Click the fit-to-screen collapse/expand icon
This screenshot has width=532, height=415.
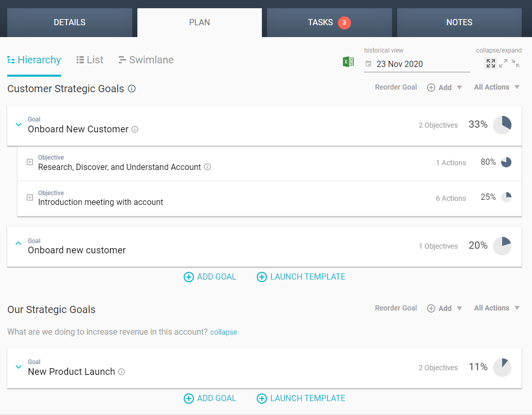[x=491, y=63]
